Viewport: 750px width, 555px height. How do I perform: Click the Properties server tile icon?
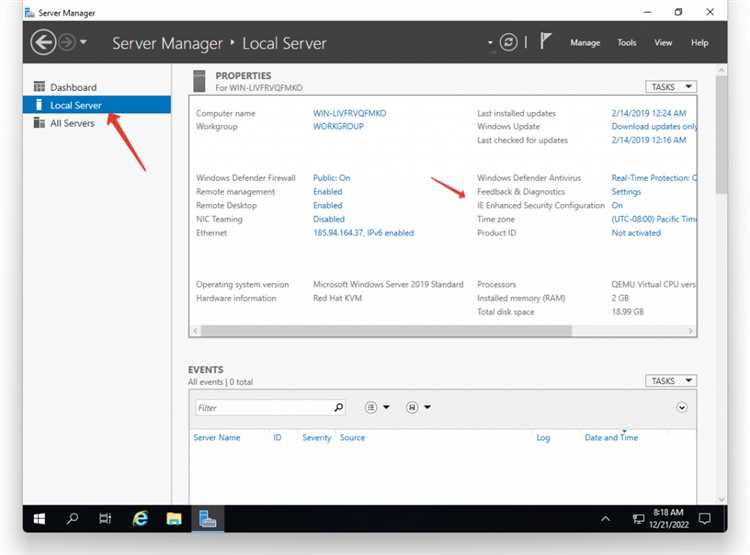click(x=199, y=81)
